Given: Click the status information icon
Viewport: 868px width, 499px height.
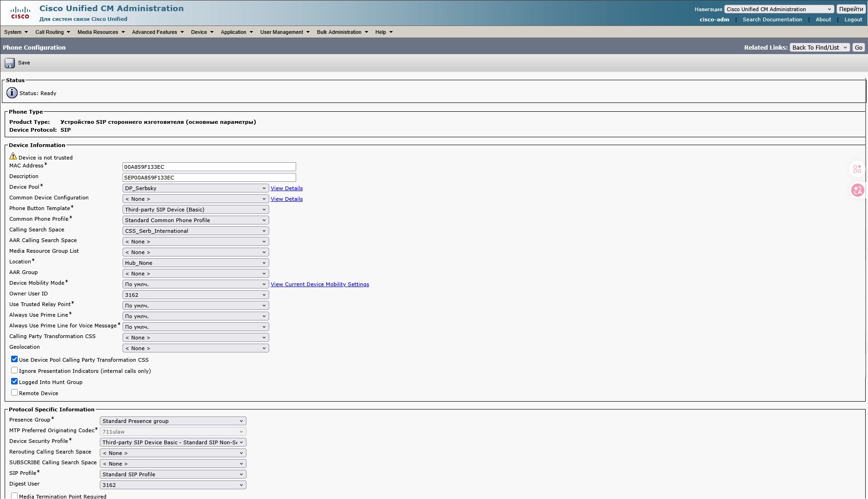Looking at the screenshot, I should click(x=12, y=93).
